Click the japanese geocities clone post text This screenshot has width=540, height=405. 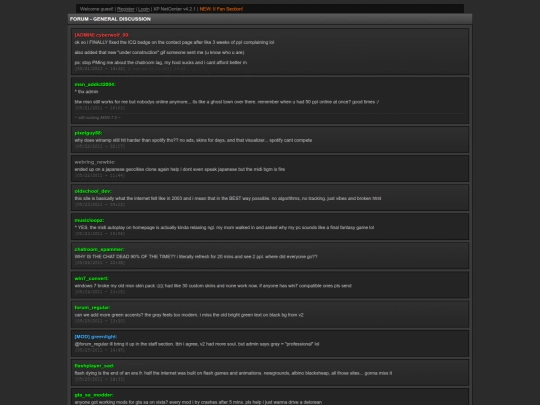pyautogui.click(x=180, y=169)
